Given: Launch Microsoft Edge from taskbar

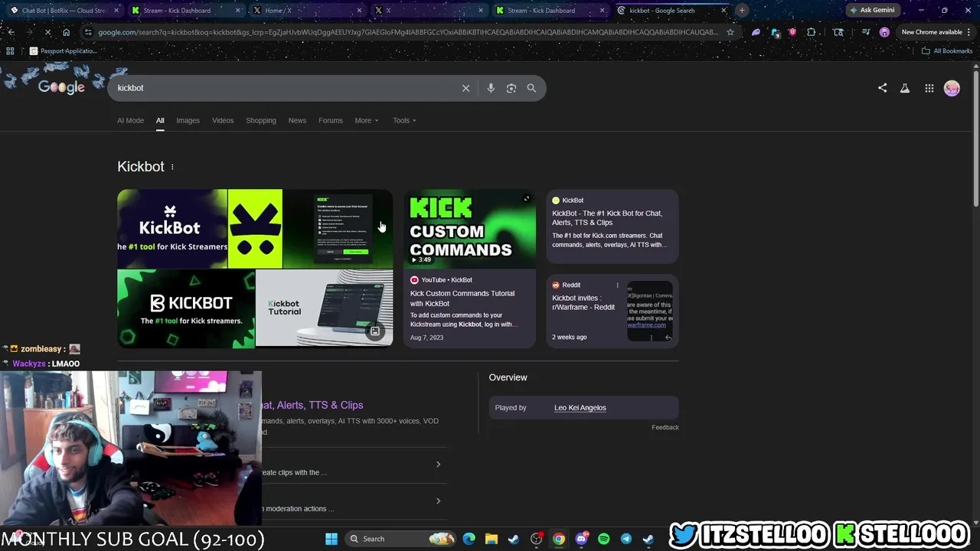Looking at the screenshot, I should [469, 539].
